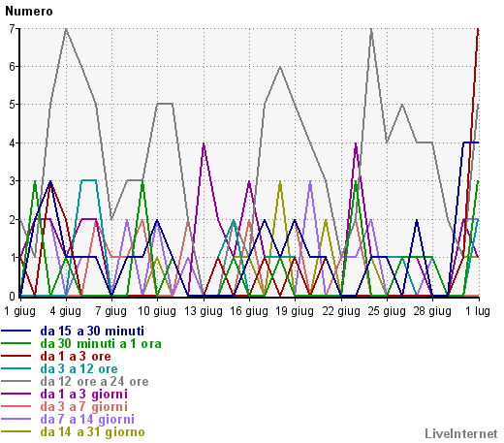Click the '28 giug' date label
The height and width of the screenshot is (443, 504).
point(432,311)
